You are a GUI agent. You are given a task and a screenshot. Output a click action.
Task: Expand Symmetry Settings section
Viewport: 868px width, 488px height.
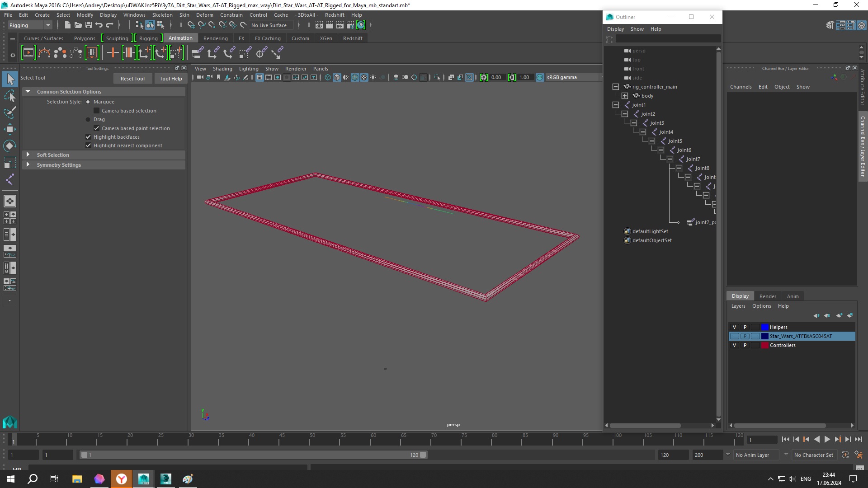(28, 164)
